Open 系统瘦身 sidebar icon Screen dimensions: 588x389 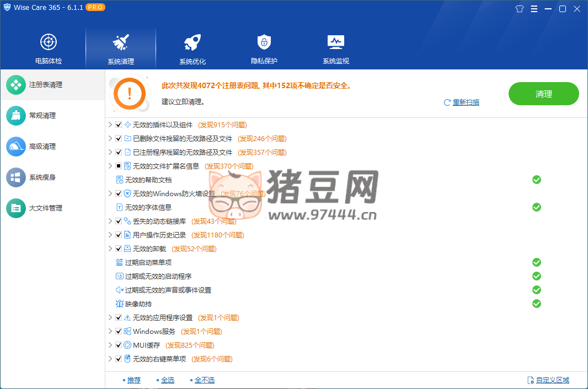pyautogui.click(x=16, y=177)
